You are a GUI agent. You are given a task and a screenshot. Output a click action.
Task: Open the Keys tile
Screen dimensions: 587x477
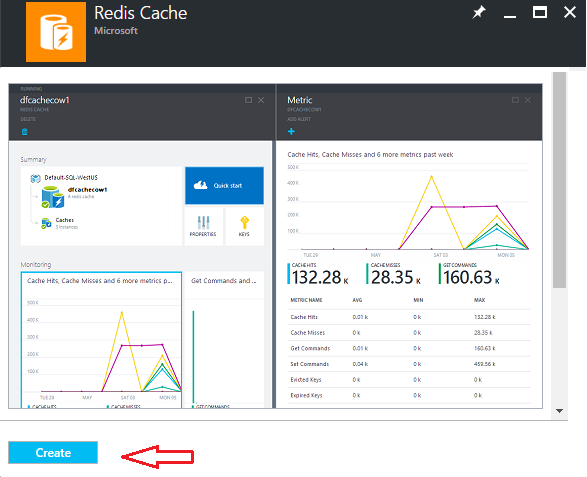[x=244, y=226]
